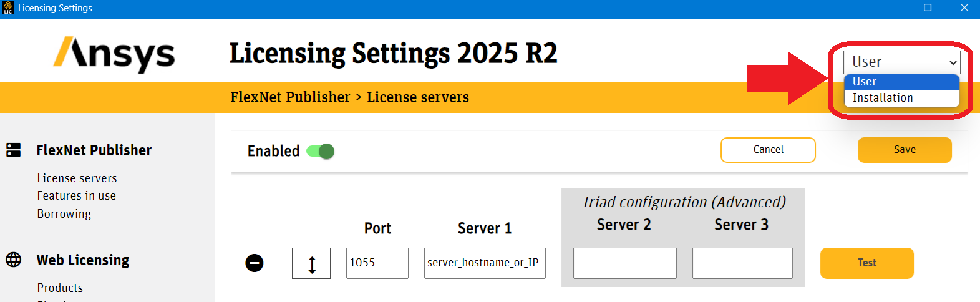Test the license server connection
This screenshot has height=302, width=980.
tap(866, 263)
